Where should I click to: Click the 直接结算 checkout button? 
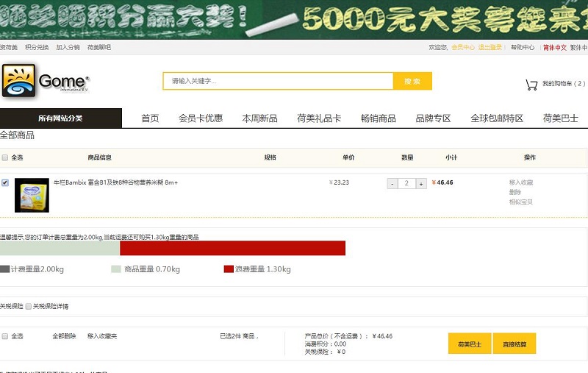click(x=514, y=344)
